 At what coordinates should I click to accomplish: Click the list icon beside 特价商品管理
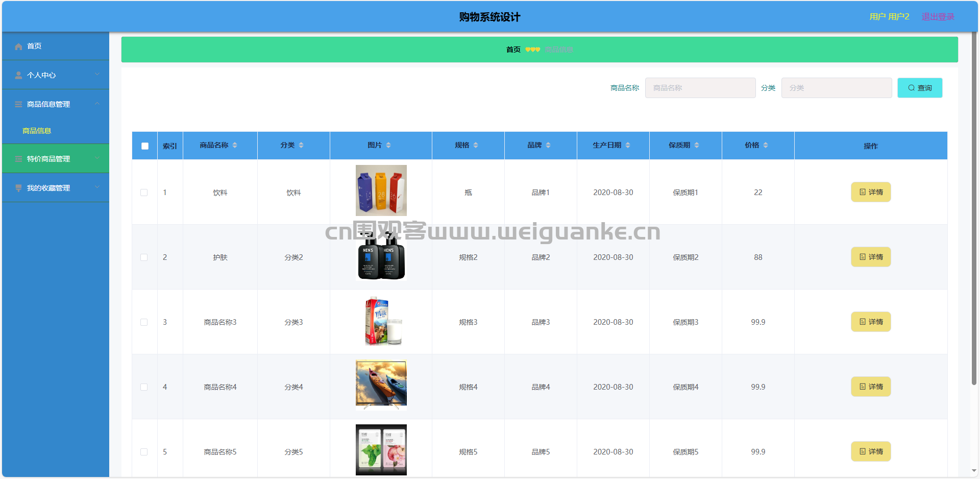(18, 159)
